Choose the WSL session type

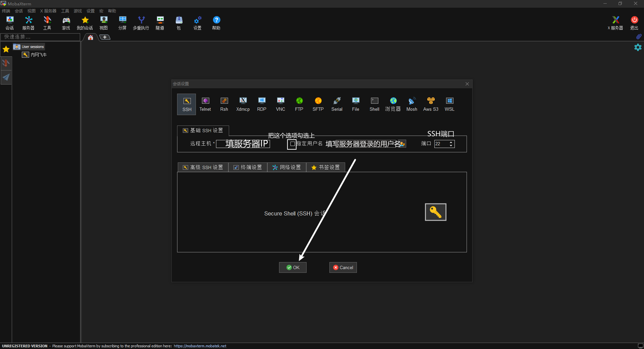449,104
